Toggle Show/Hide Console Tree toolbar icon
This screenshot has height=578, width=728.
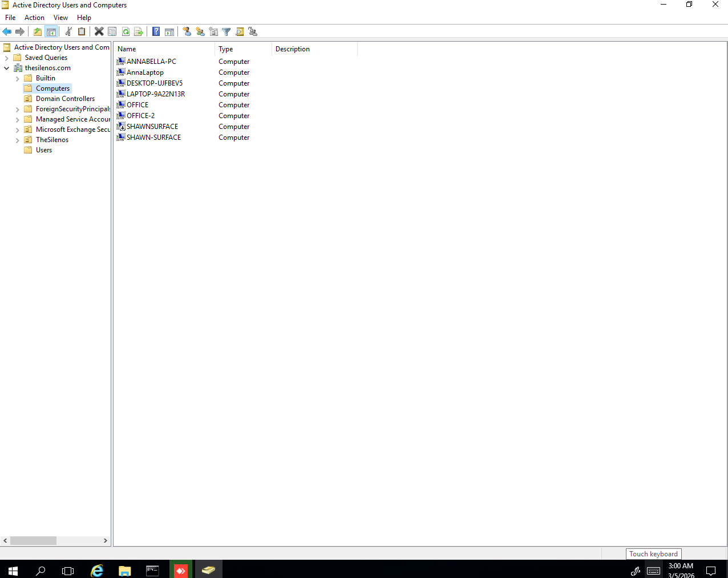pos(51,31)
